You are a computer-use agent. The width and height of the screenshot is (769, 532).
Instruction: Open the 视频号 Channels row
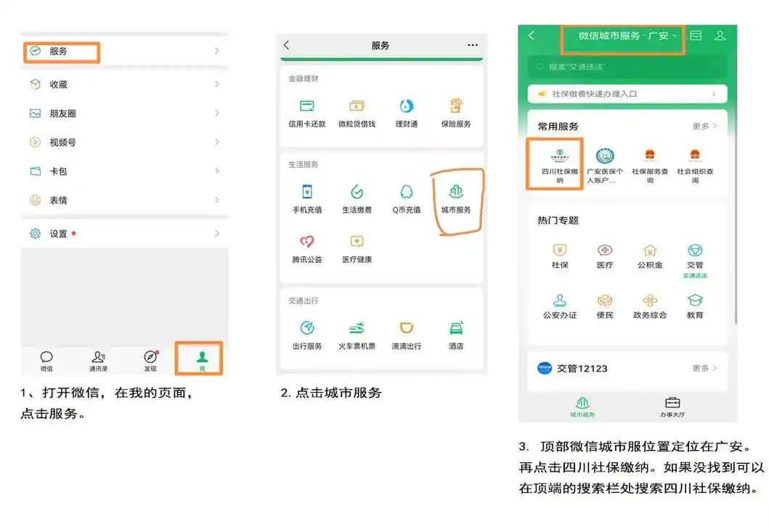[x=125, y=142]
